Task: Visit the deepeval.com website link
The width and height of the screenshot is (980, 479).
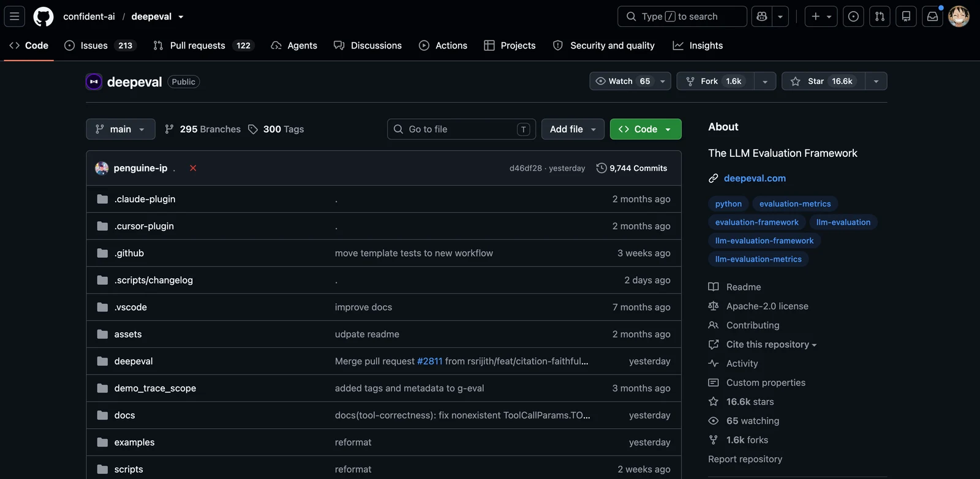Action: [x=755, y=178]
